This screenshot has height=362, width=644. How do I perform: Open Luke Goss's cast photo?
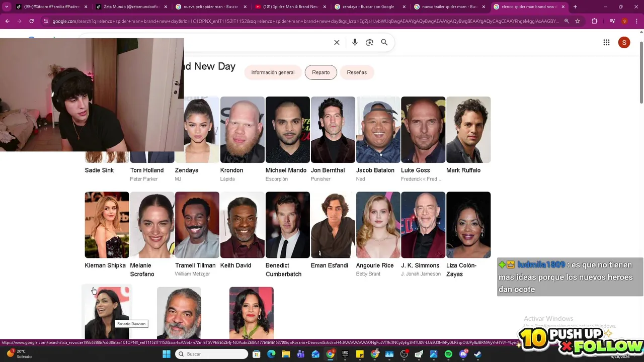click(x=423, y=130)
